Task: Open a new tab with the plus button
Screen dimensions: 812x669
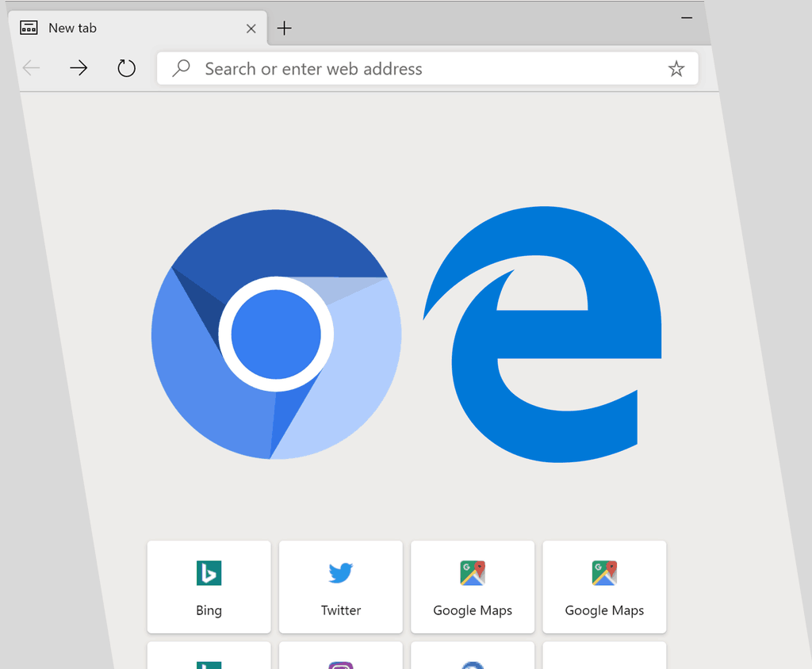Action: point(285,28)
